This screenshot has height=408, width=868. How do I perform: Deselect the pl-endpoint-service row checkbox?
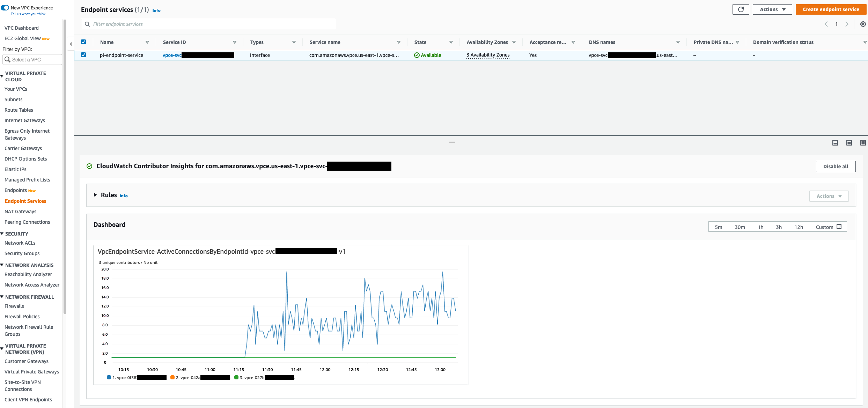(83, 55)
